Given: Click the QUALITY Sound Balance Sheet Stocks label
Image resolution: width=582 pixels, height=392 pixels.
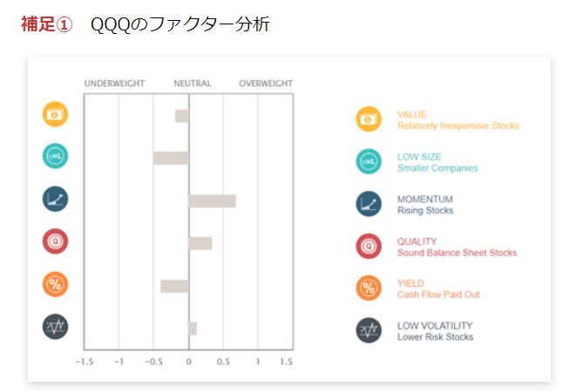Looking at the screenshot, I should 457,247.
